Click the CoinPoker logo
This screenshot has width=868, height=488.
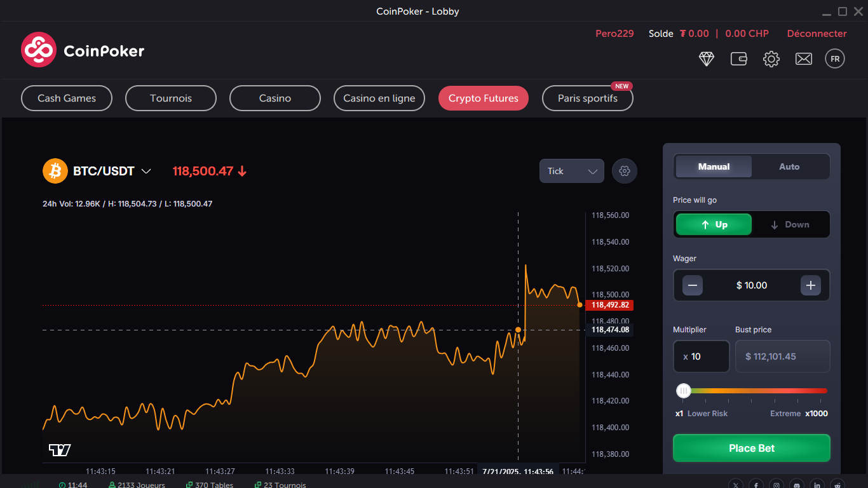(82, 50)
